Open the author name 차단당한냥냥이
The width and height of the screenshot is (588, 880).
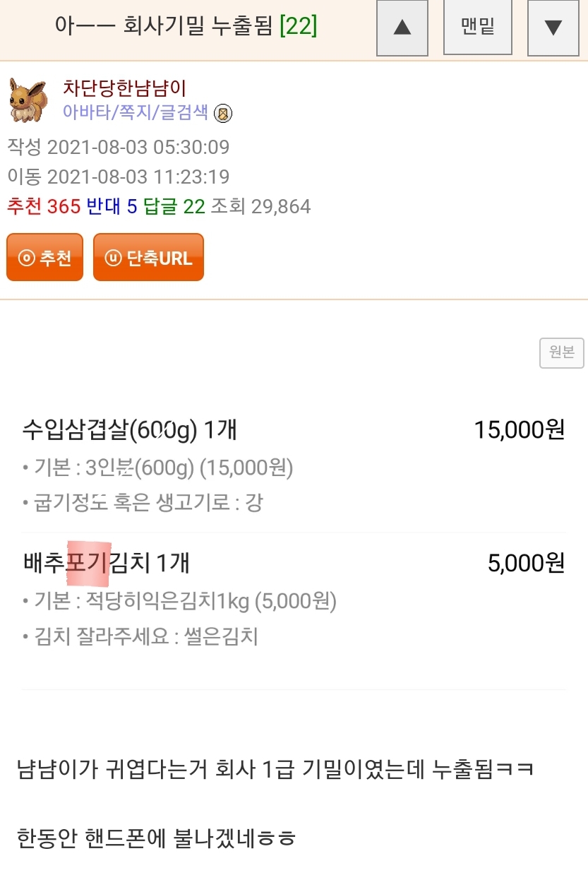pos(125,88)
